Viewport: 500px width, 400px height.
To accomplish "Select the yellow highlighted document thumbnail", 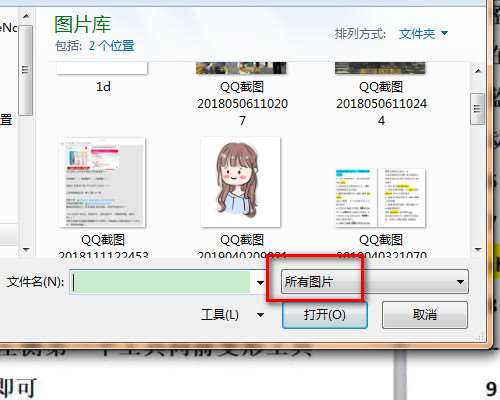I will [x=380, y=198].
